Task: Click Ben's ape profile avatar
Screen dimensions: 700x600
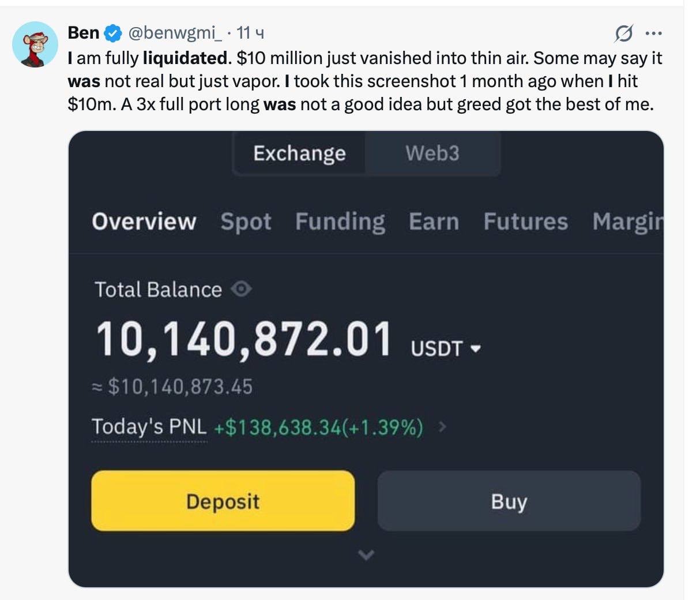Action: point(35,45)
